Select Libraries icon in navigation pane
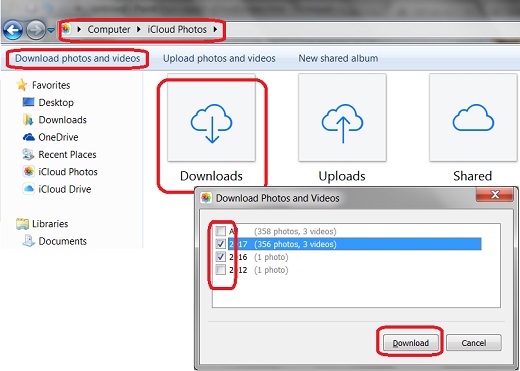 [22, 224]
